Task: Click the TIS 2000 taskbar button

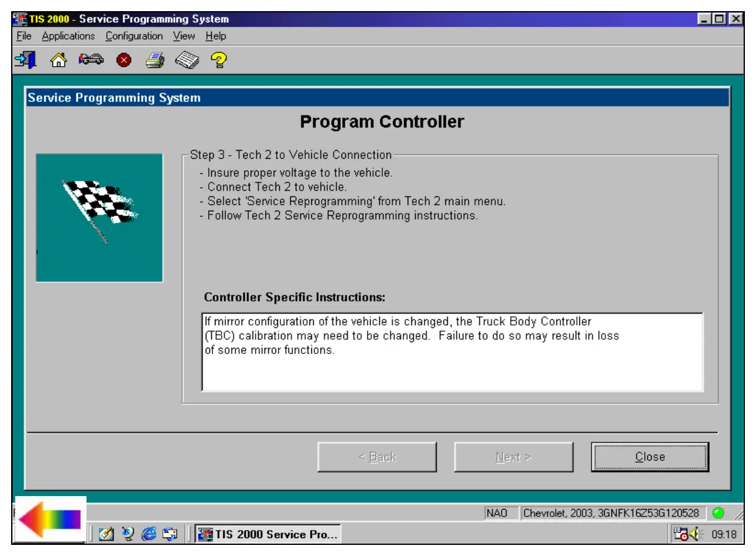Action: (x=268, y=534)
